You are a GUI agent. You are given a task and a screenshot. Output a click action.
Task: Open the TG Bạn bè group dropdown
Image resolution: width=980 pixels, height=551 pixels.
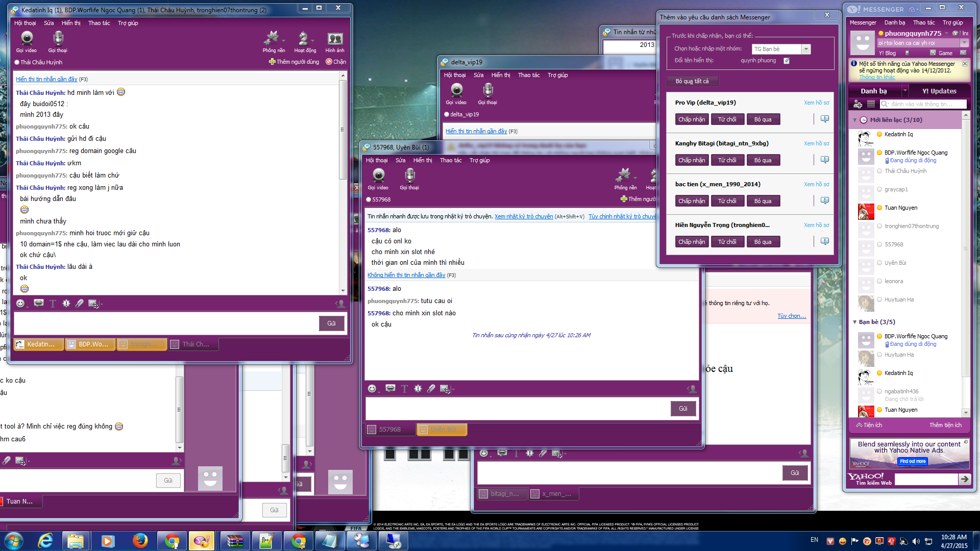(806, 49)
